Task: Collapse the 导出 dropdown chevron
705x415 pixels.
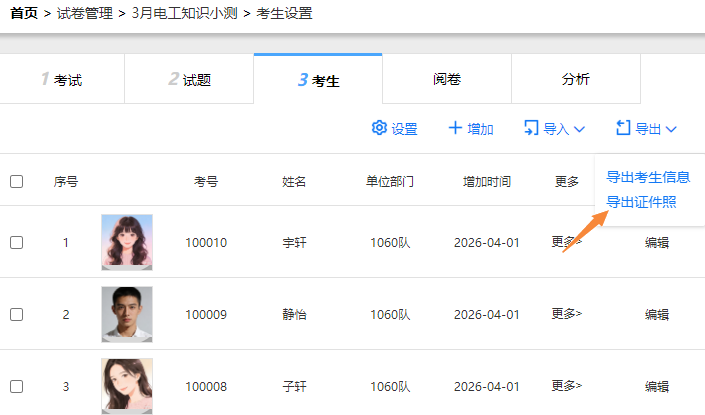Action: [x=671, y=129]
